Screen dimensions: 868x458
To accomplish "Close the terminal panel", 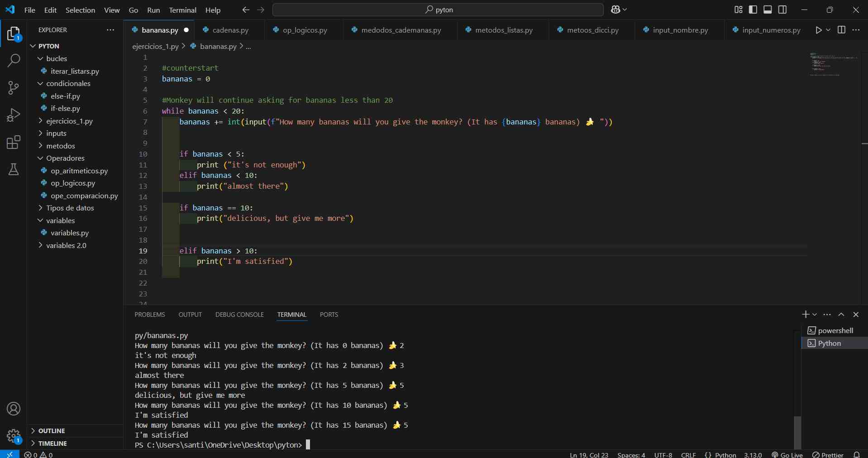I will click(856, 315).
